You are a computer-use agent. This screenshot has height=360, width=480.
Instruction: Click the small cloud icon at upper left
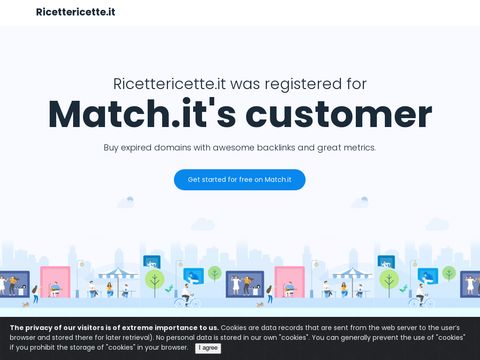(x=126, y=202)
